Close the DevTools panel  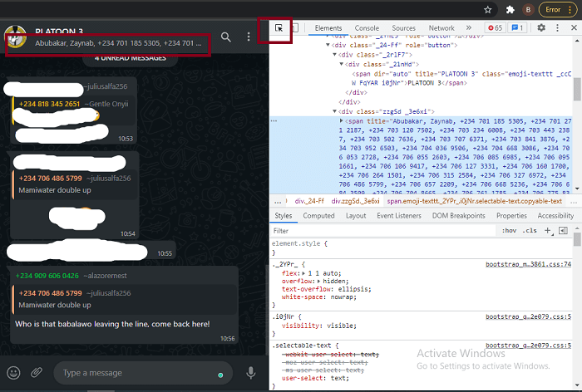(x=574, y=27)
